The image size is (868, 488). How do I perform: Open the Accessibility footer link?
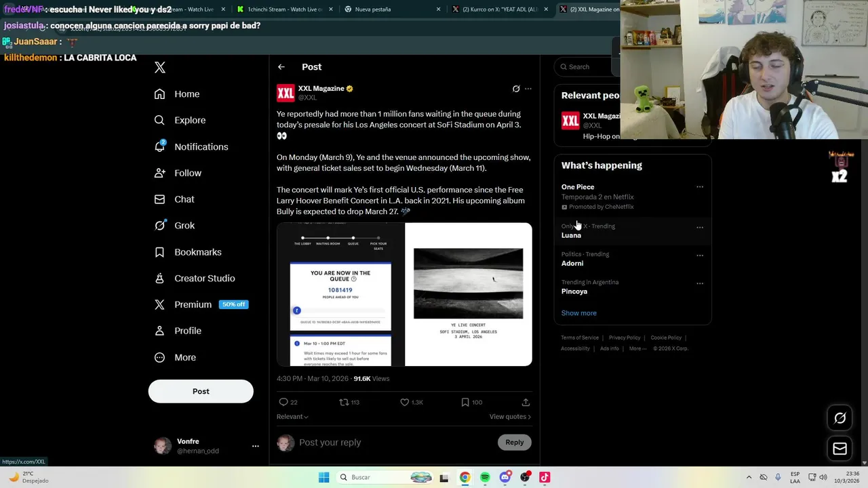575,348
